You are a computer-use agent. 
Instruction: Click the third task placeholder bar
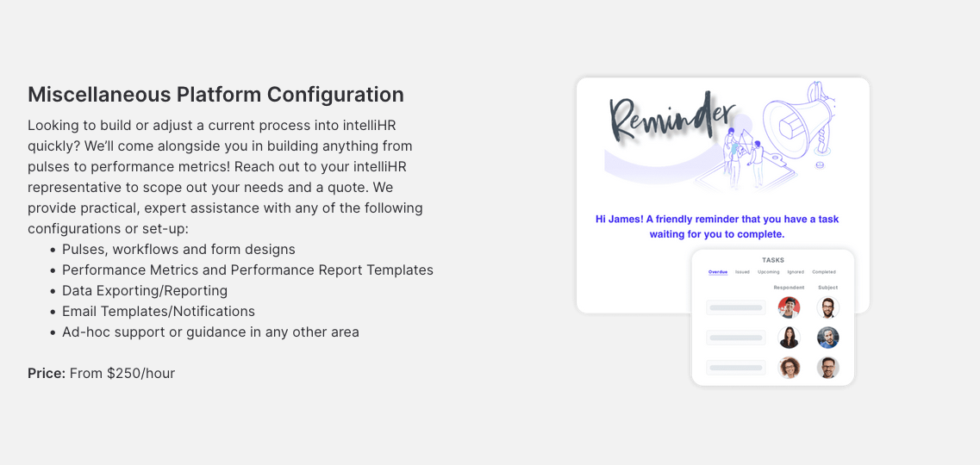(735, 367)
